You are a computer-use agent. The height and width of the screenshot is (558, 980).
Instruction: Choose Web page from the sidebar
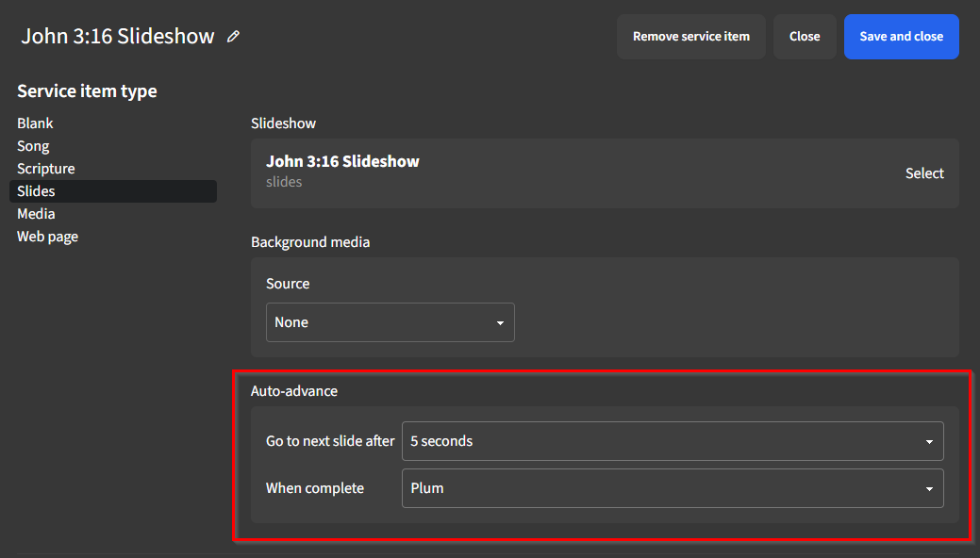point(47,236)
